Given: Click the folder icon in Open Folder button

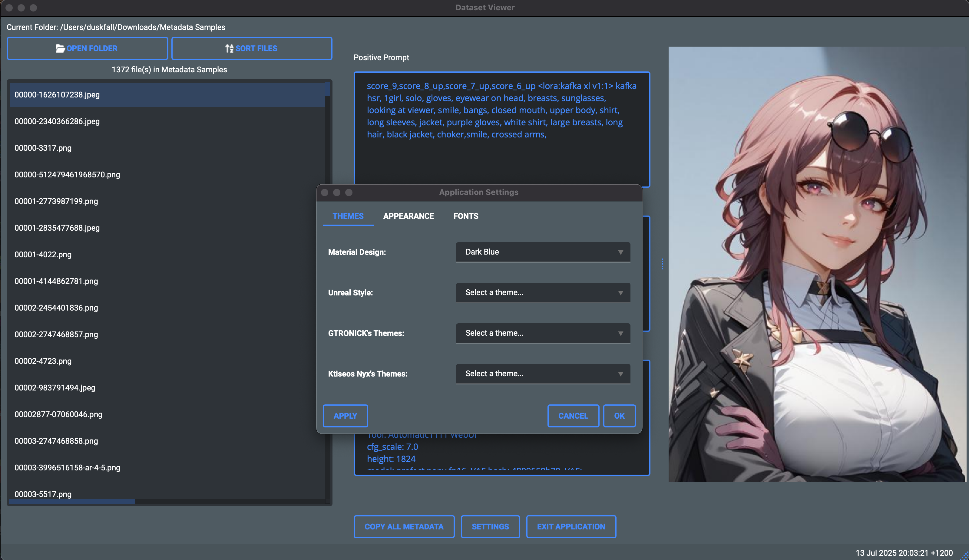Looking at the screenshot, I should point(60,48).
